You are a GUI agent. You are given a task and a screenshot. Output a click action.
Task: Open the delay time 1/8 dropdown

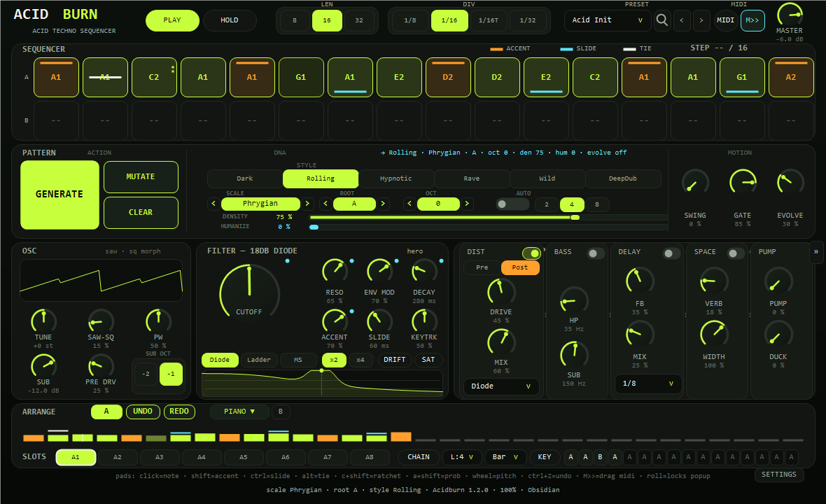pyautogui.click(x=648, y=384)
